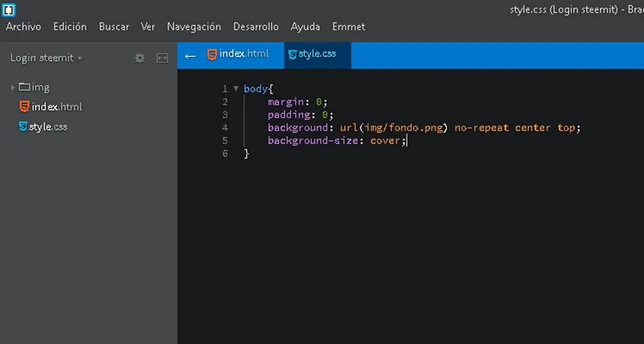Click the sidebar gear settings icon

click(140, 58)
